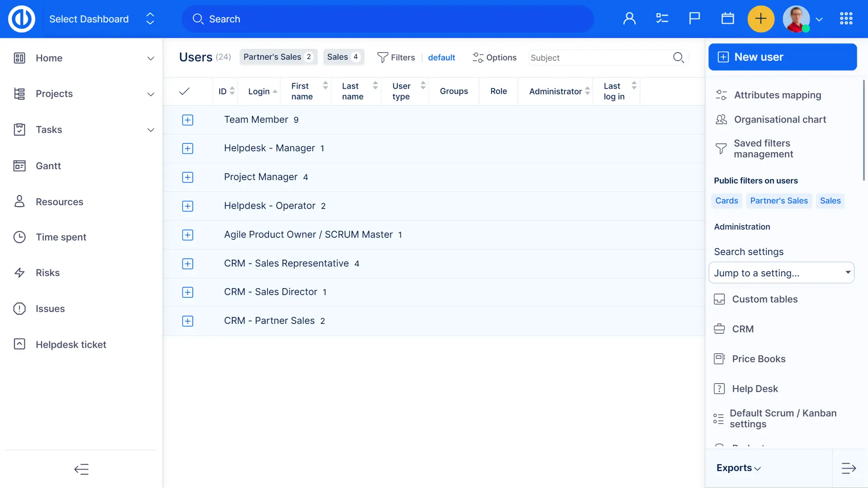Expand the Projects menu chevron
Image resolution: width=868 pixels, height=488 pixels.
click(x=151, y=94)
